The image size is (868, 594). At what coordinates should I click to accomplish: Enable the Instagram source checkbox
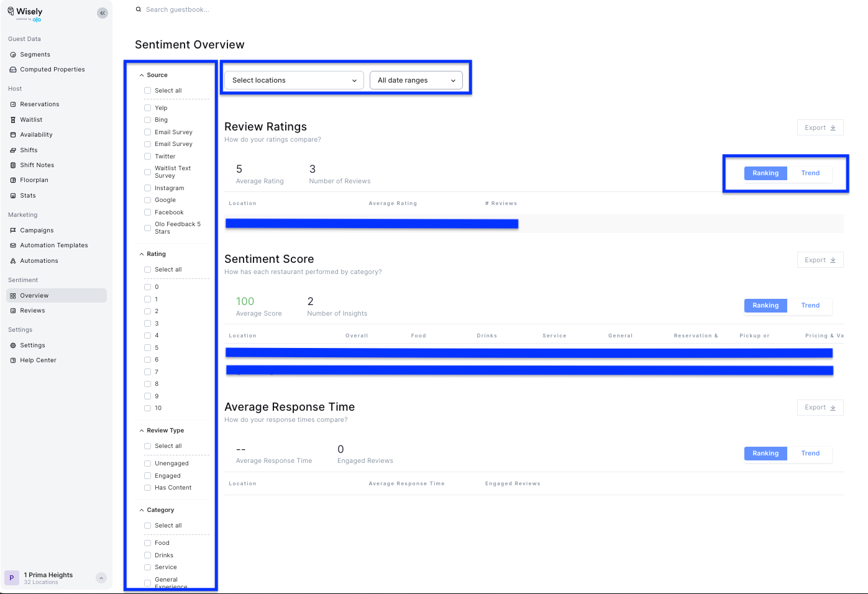pyautogui.click(x=148, y=188)
